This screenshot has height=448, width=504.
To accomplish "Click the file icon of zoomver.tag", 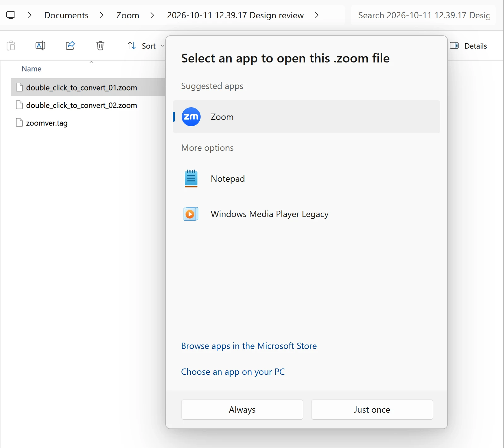I will pos(19,123).
